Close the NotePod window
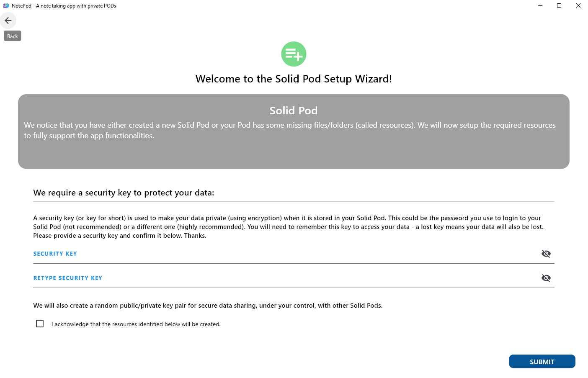The width and height of the screenshot is (588, 378). pos(578,6)
